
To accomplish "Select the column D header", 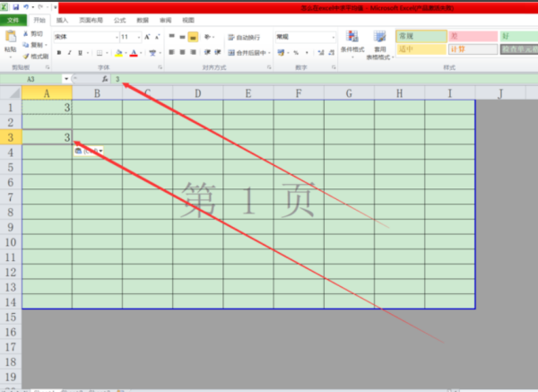I will [198, 93].
